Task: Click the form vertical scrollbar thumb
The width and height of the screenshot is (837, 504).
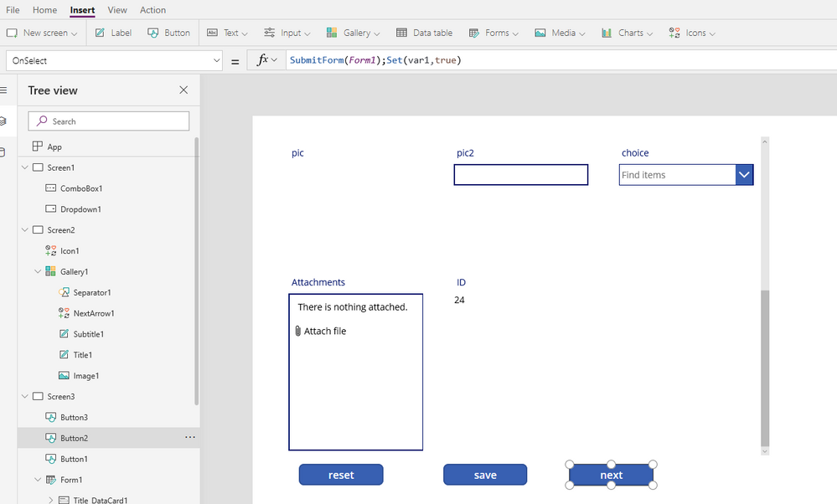Action: 765,368
